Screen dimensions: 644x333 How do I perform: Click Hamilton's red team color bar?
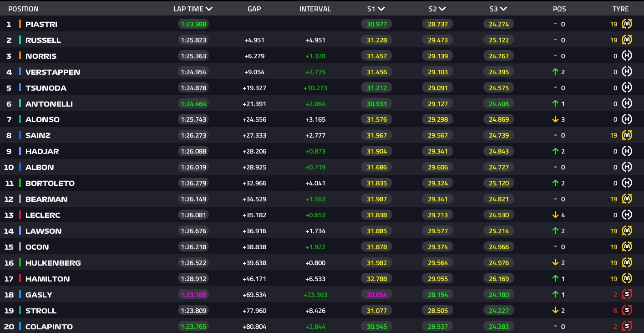20,279
